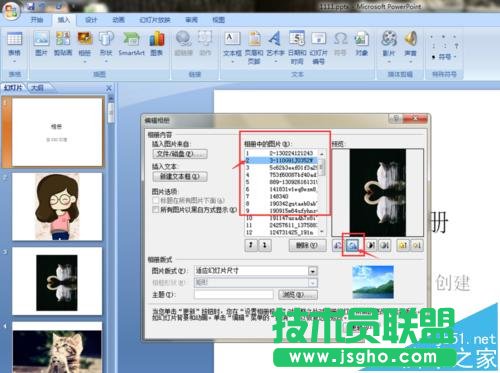Image resolution: width=500 pixels, height=373 pixels.
Task: Select slide 1 thumbnail
Action: point(57,132)
